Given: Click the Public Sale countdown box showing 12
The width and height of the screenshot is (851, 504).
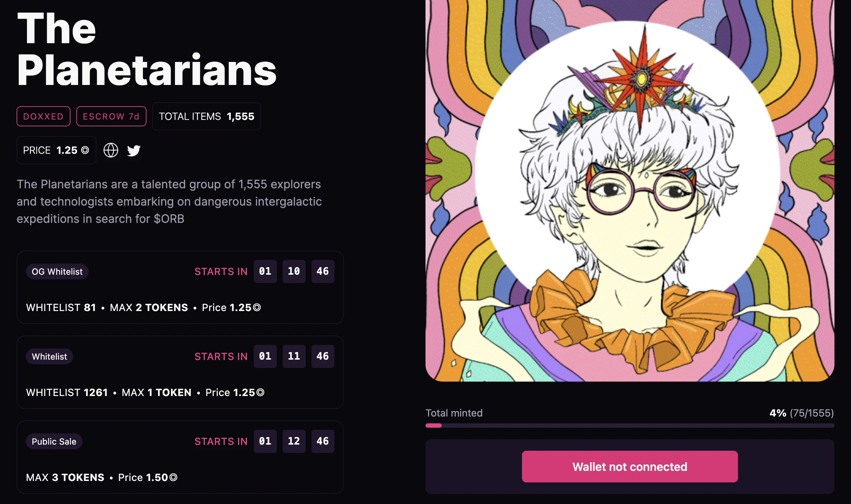Looking at the screenshot, I should [x=294, y=441].
